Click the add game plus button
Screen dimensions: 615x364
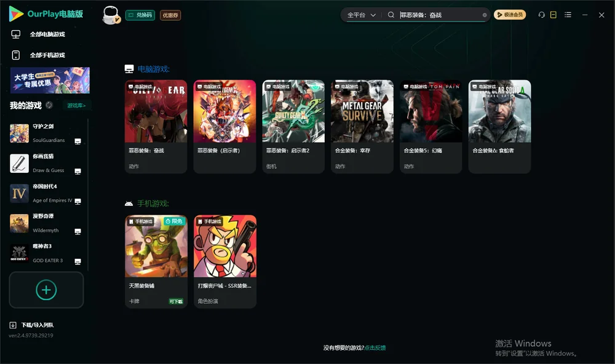pyautogui.click(x=46, y=290)
